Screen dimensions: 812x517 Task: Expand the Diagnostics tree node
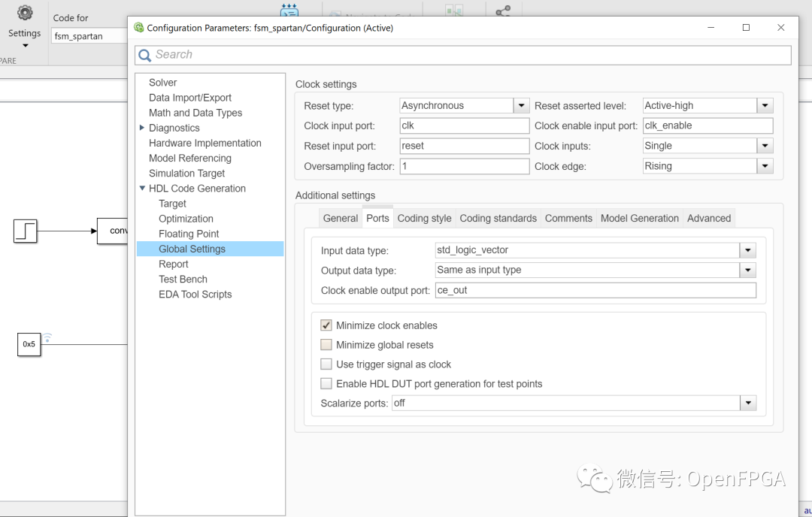click(142, 128)
